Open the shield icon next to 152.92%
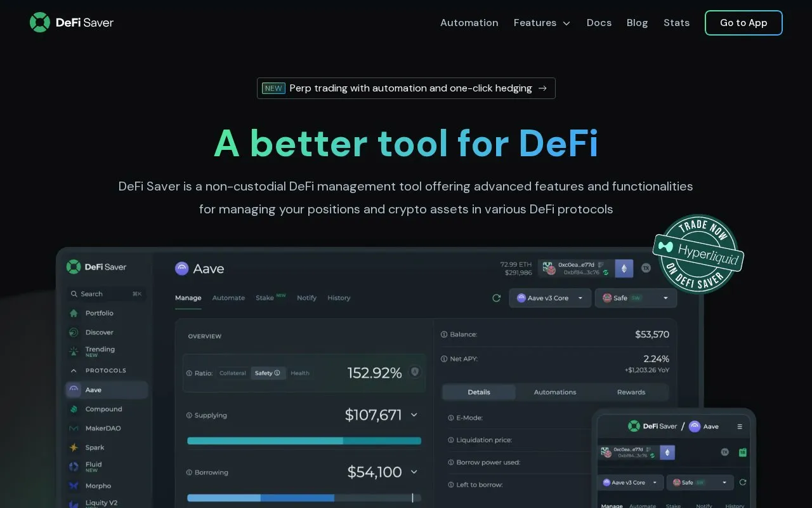The height and width of the screenshot is (508, 812). click(415, 372)
